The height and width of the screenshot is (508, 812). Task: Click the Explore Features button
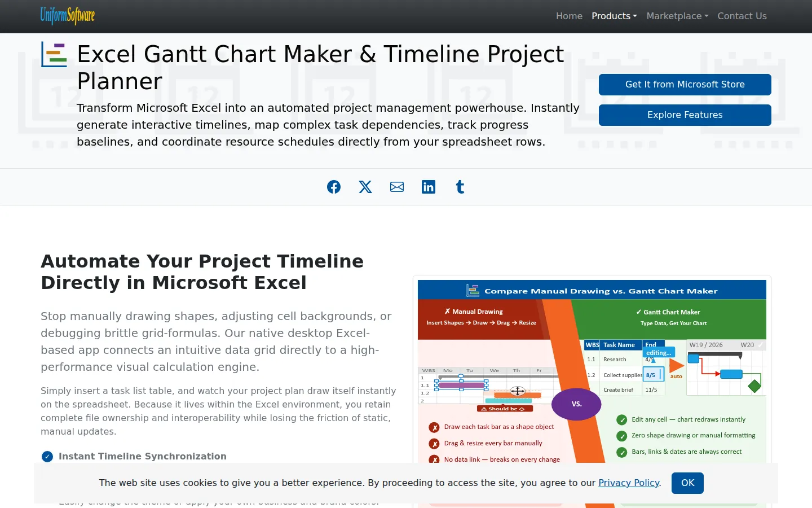(x=685, y=115)
